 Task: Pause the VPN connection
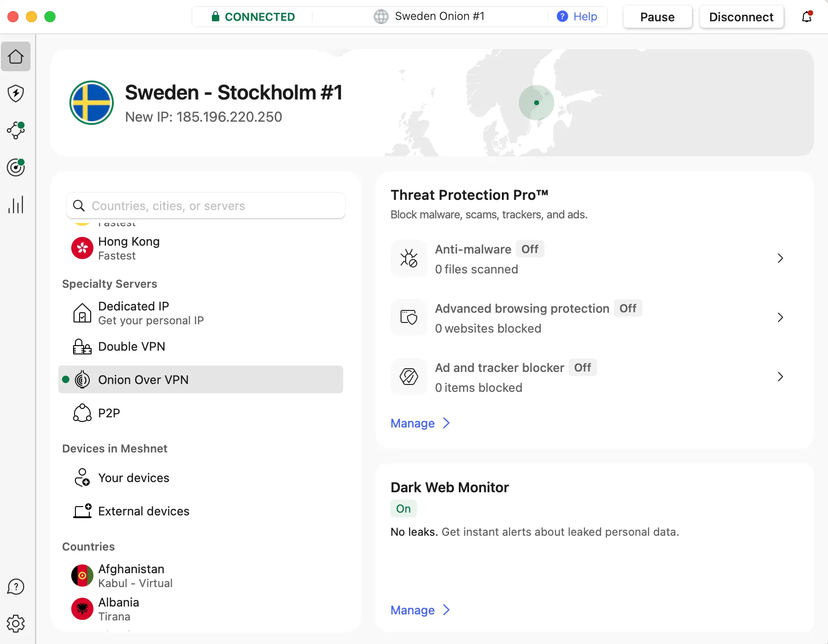tap(657, 17)
